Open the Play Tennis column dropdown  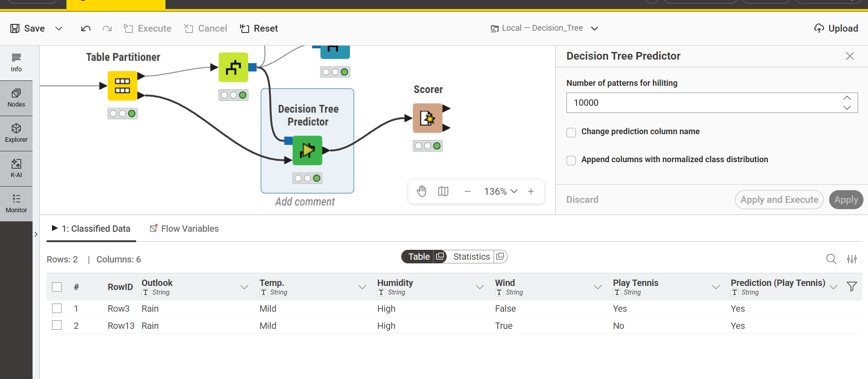(716, 287)
